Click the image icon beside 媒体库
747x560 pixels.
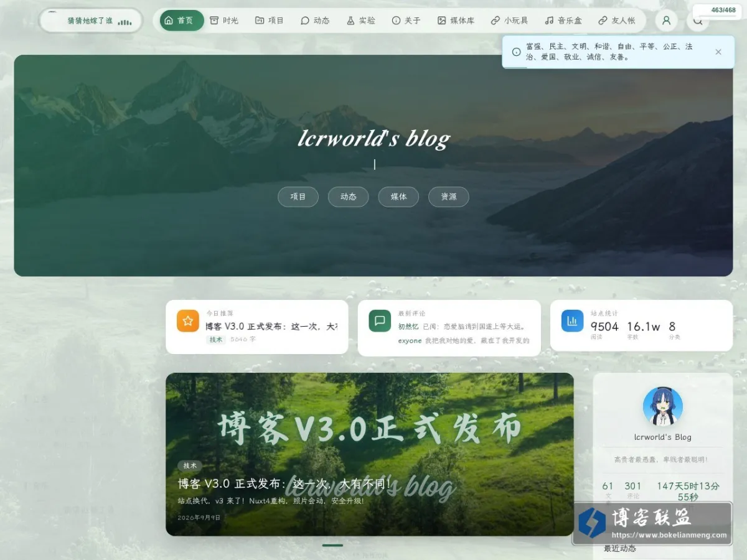pos(442,21)
